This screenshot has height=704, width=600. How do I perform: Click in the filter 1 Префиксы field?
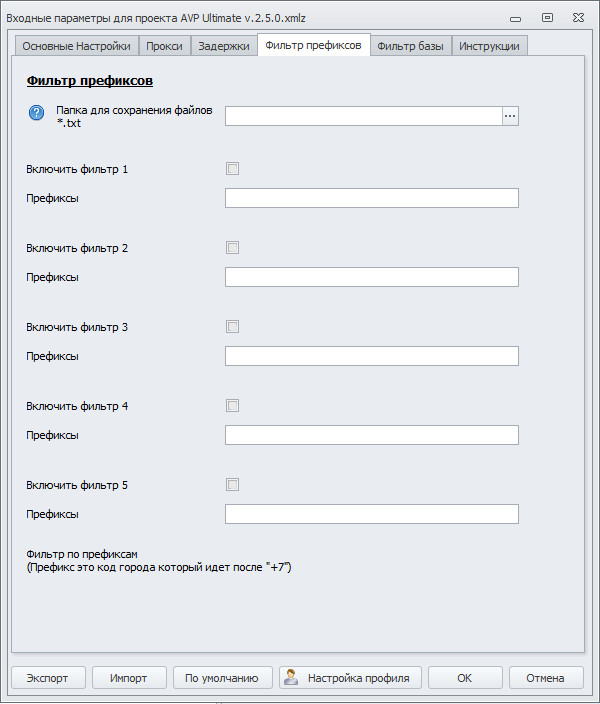[x=371, y=198]
